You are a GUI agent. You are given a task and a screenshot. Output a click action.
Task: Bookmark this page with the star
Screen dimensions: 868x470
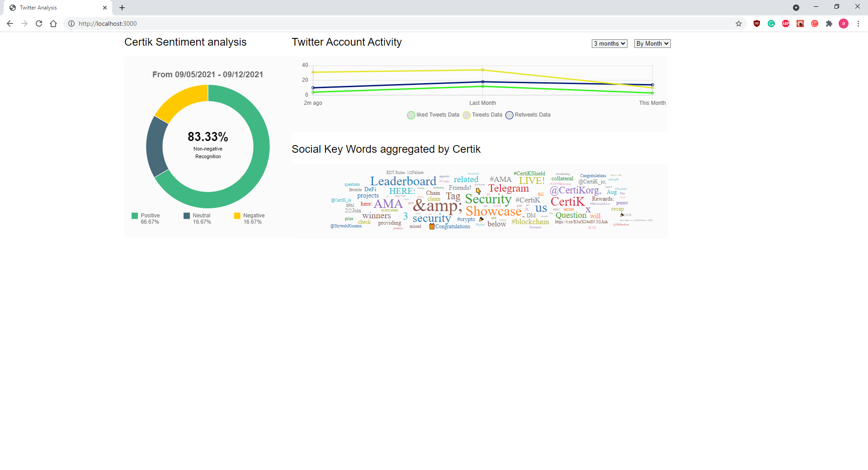tap(739, 23)
